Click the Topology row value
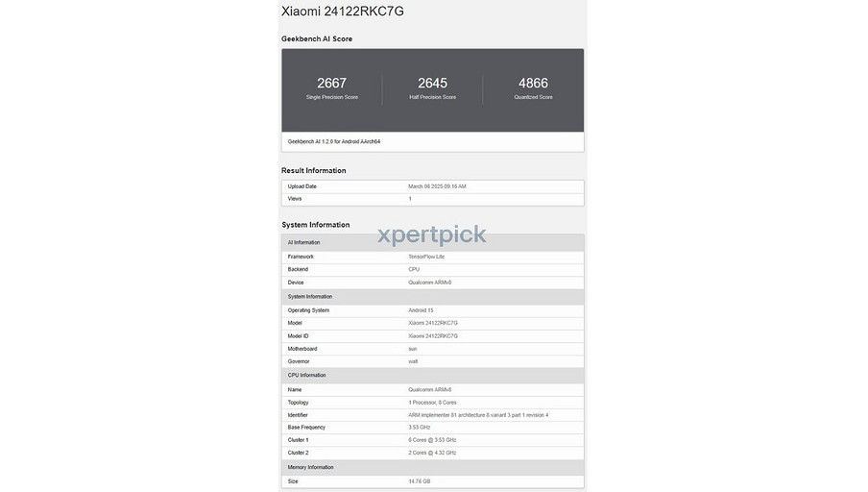Screen dimensions: 868x492 tap(432, 403)
